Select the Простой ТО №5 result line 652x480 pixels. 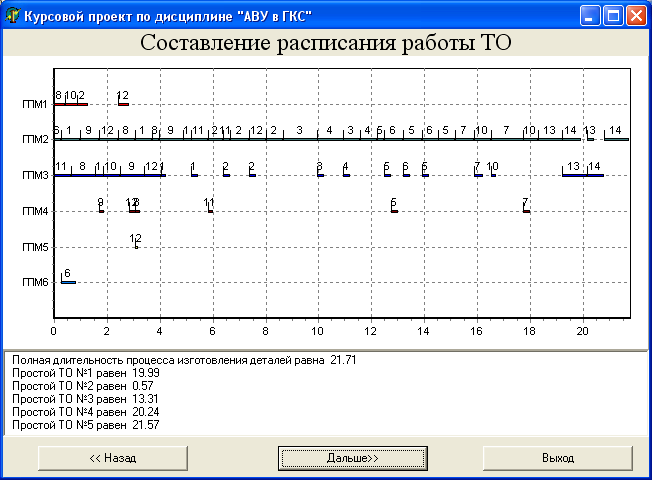point(86,425)
